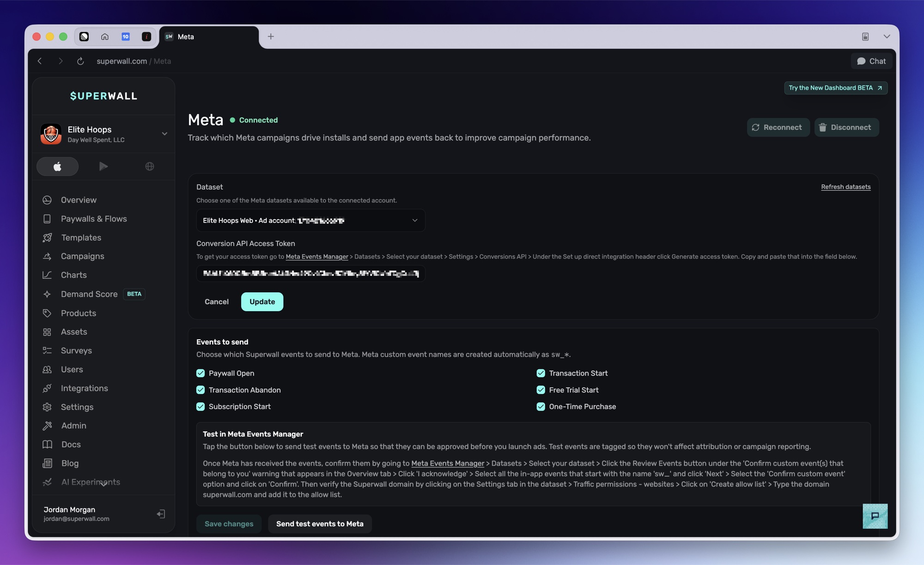Click the Campaigns icon in sidebar
The image size is (924, 565).
pyautogui.click(x=47, y=257)
